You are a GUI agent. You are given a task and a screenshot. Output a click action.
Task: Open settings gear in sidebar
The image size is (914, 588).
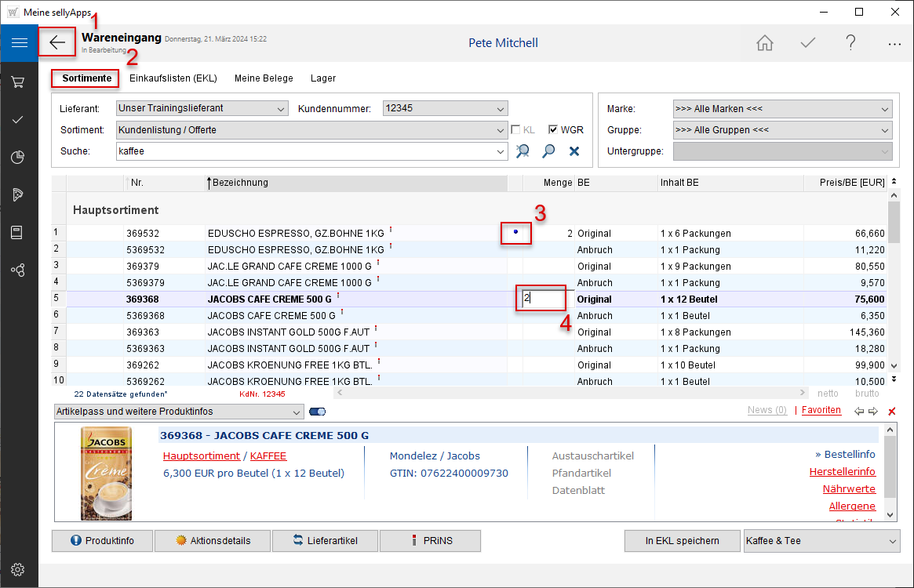click(x=18, y=569)
